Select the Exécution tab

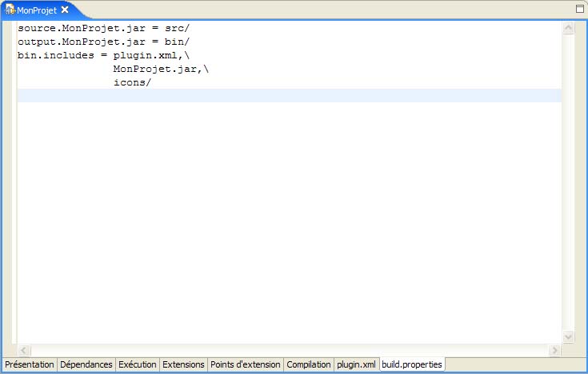(x=138, y=364)
